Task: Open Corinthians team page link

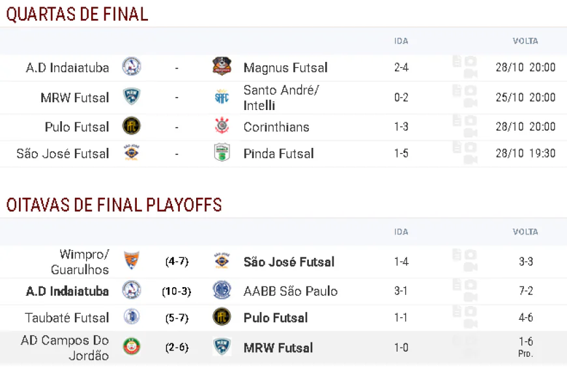Action: 276,127
